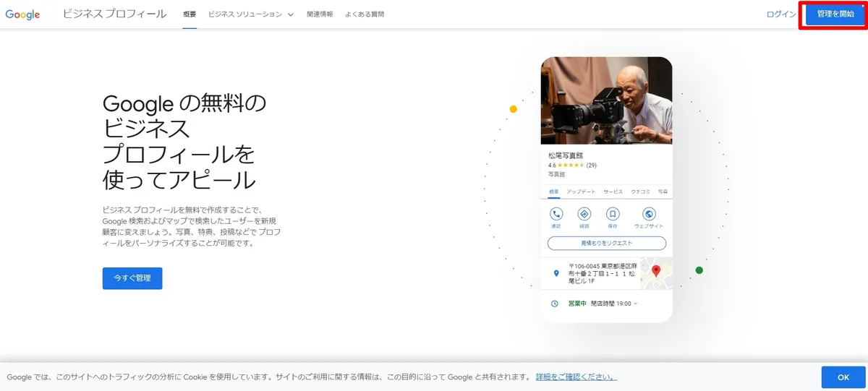The image size is (868, 391).
Task: Click the photographer photo in profile card
Action: pos(607,101)
